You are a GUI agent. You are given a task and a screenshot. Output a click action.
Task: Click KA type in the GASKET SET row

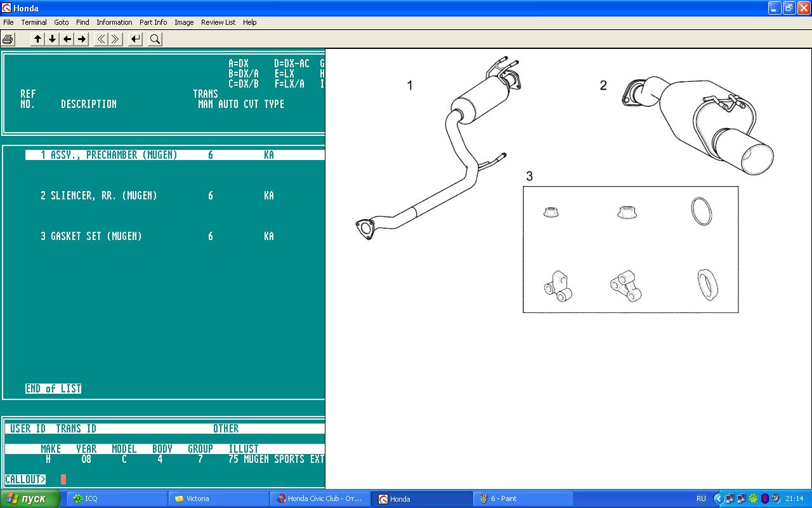click(x=269, y=236)
